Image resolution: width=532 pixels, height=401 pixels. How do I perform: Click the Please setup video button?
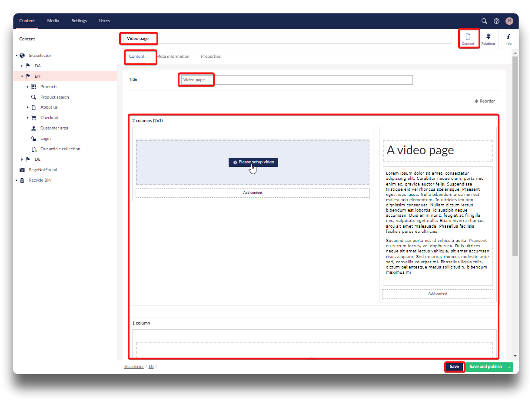[253, 162]
